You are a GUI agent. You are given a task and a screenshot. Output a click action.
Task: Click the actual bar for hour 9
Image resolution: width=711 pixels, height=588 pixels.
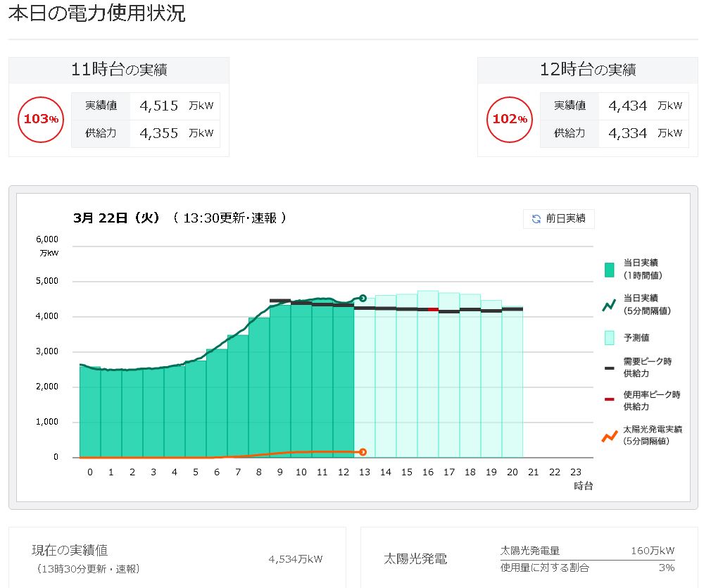click(x=280, y=381)
